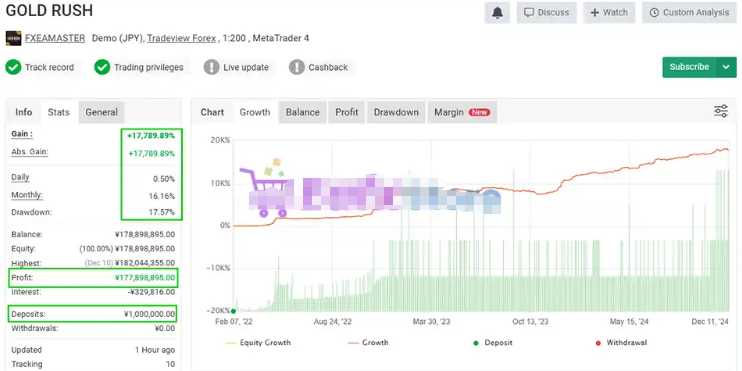The image size is (742, 371).
Task: Switch to the Stats tab
Action: click(59, 112)
